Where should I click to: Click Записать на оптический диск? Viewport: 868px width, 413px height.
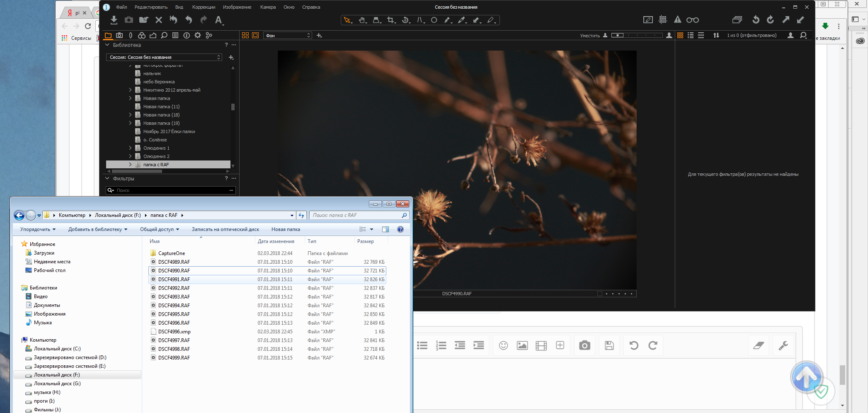coord(225,229)
